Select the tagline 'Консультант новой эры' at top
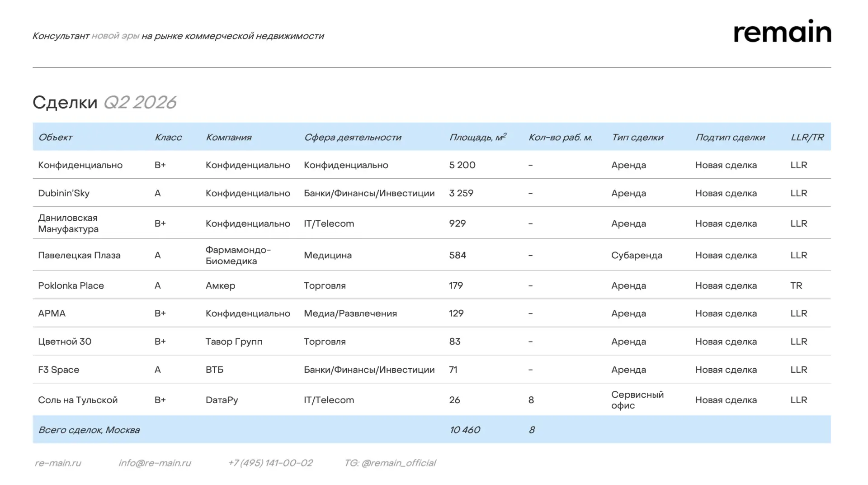868x485 pixels. 86,36
